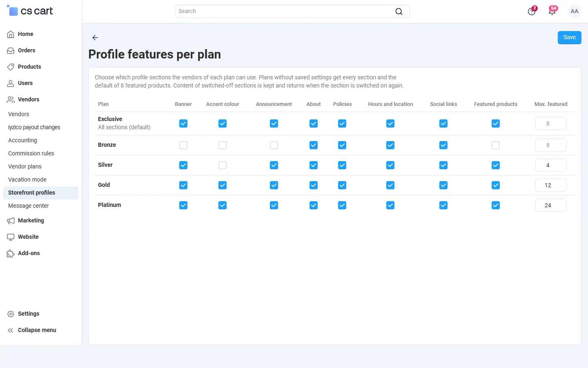This screenshot has height=368, width=588.
Task: Enable Banner for the Bronze plan
Action: 183,145
